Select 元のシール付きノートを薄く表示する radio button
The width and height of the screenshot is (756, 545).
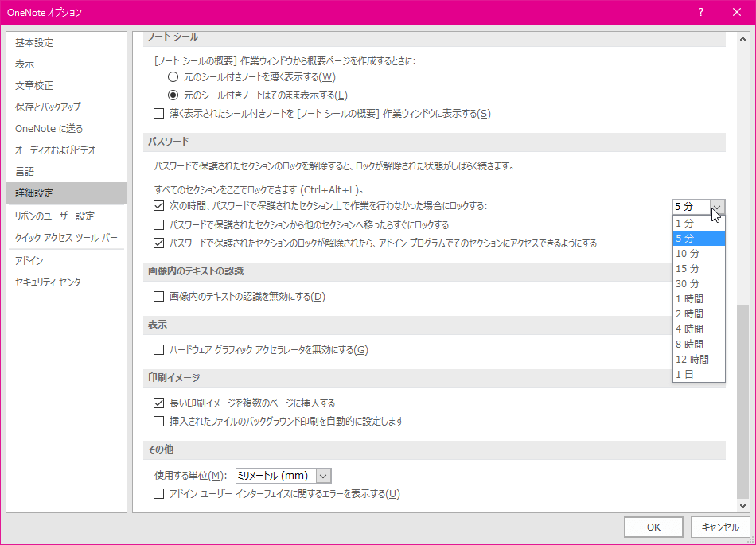(173, 76)
